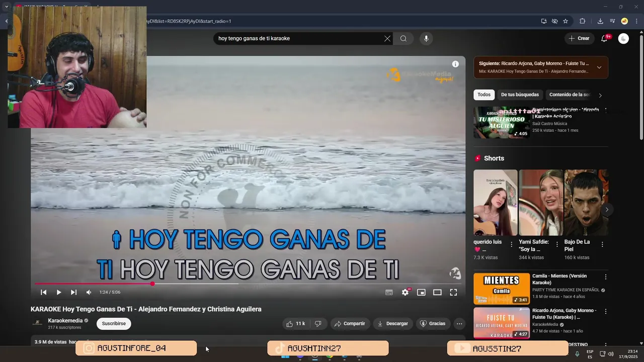Skip to the previous video
The height and width of the screenshot is (362, 644).
pos(43,292)
